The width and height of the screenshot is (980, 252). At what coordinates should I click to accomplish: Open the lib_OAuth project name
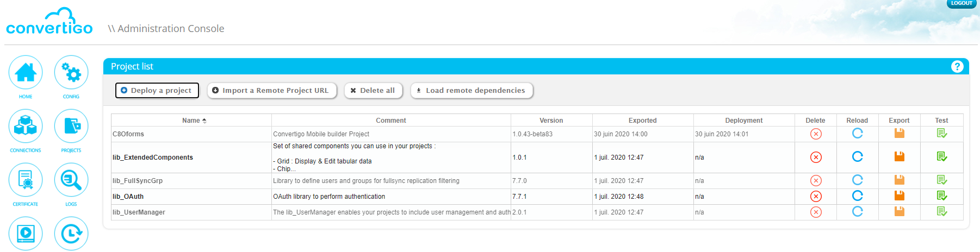128,197
